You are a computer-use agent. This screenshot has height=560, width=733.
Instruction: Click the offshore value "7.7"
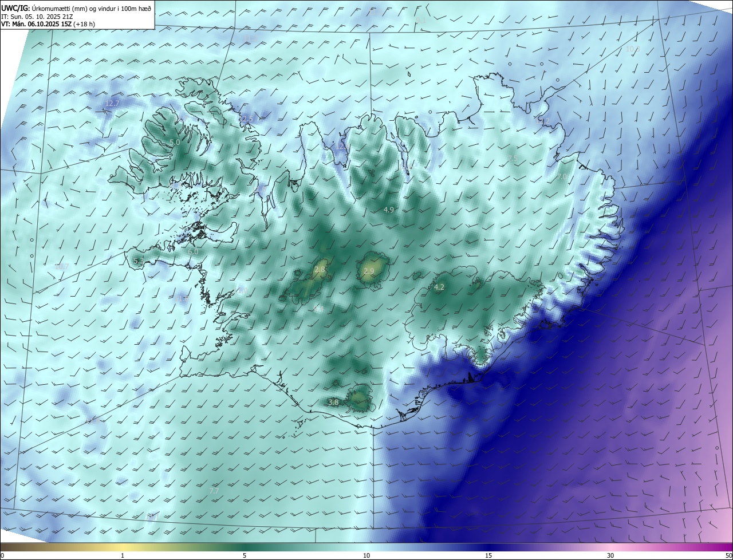(x=214, y=491)
